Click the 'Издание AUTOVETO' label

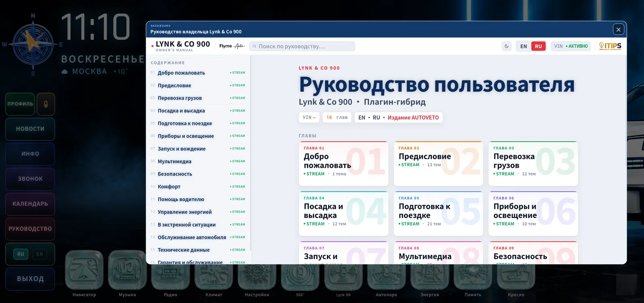413,117
